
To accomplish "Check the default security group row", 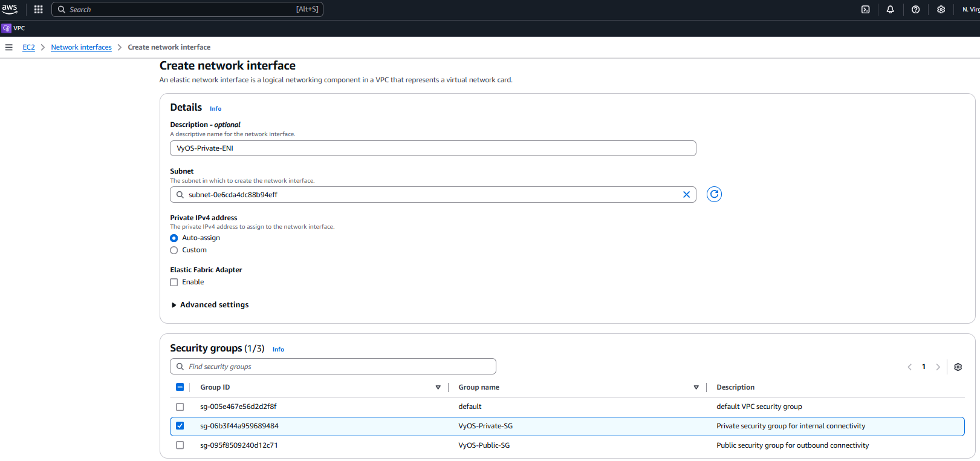I will click(180, 407).
